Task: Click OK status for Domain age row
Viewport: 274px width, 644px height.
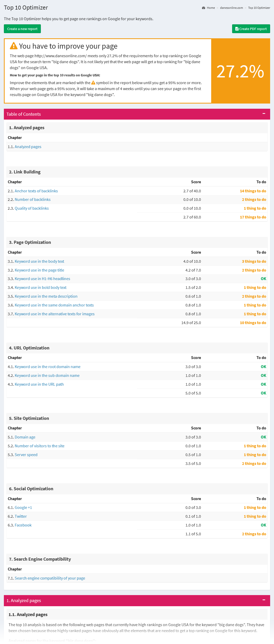Action: click(x=263, y=437)
